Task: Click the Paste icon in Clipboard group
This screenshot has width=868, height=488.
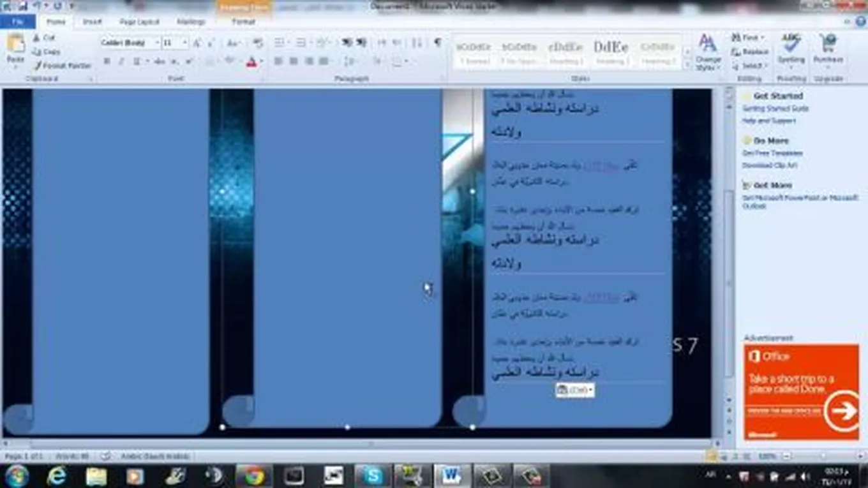Action: (15, 50)
